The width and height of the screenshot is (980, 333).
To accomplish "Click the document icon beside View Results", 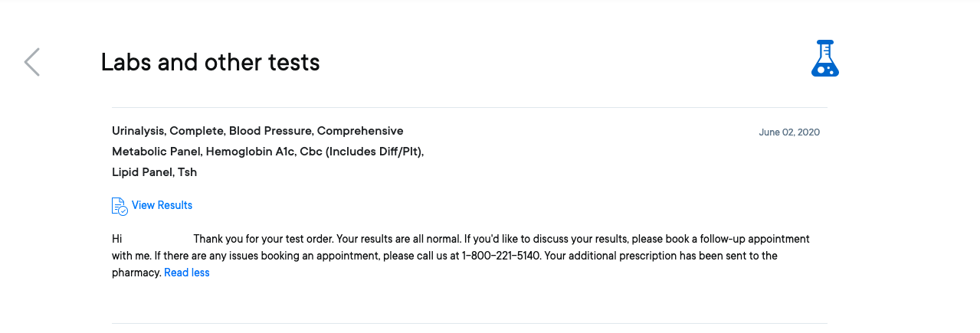I will tap(120, 206).
